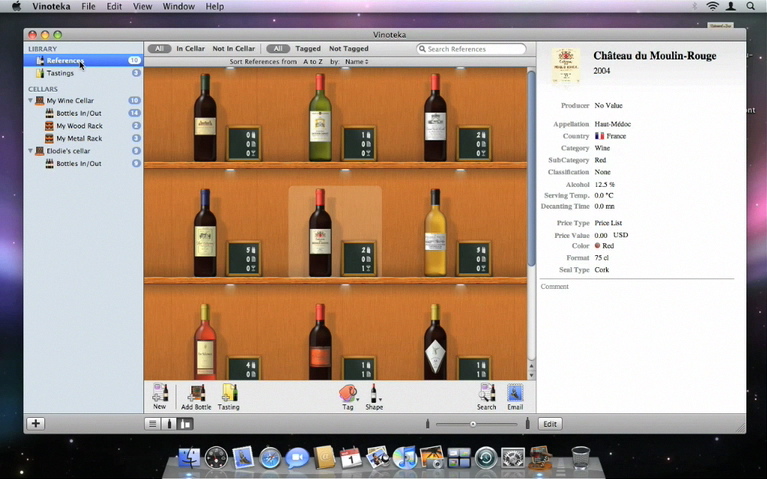The image size is (767, 479).
Task: Open the Search toolbar icon
Action: pyautogui.click(x=487, y=396)
